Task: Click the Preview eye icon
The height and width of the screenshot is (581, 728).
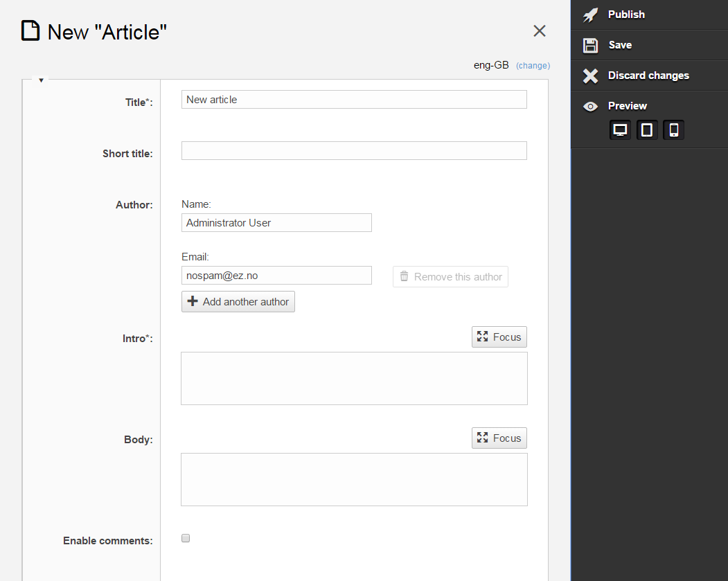Action: tap(591, 106)
